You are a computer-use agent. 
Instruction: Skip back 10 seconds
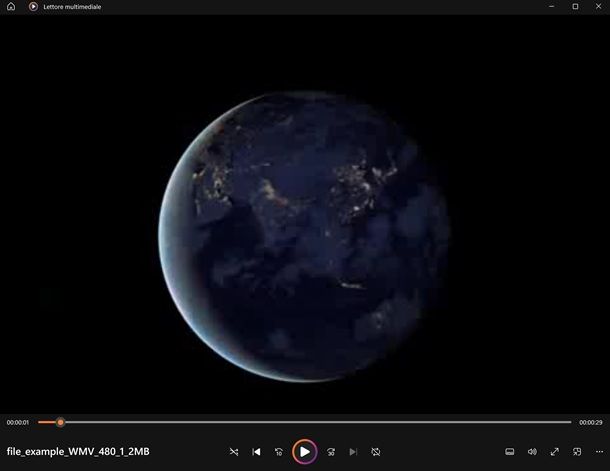280,452
